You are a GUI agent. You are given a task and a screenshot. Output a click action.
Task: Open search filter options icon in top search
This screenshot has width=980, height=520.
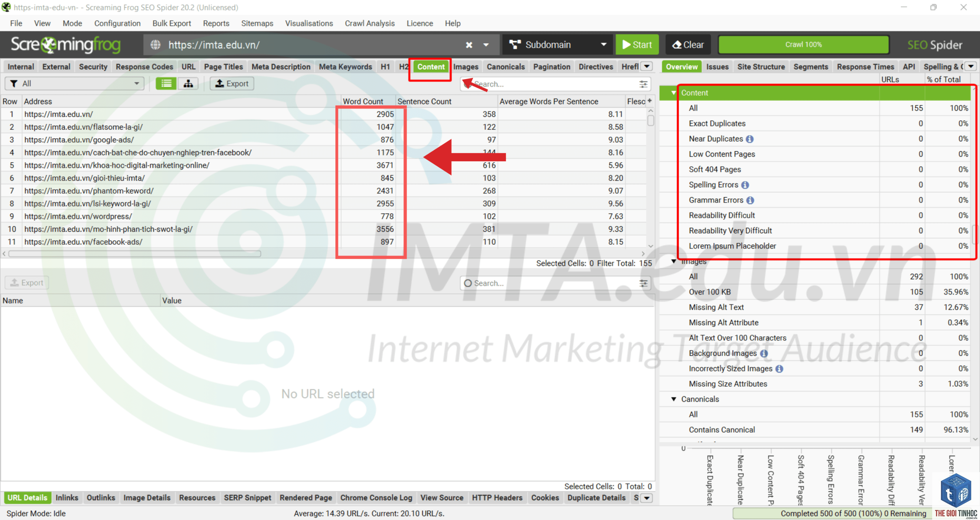(x=644, y=84)
